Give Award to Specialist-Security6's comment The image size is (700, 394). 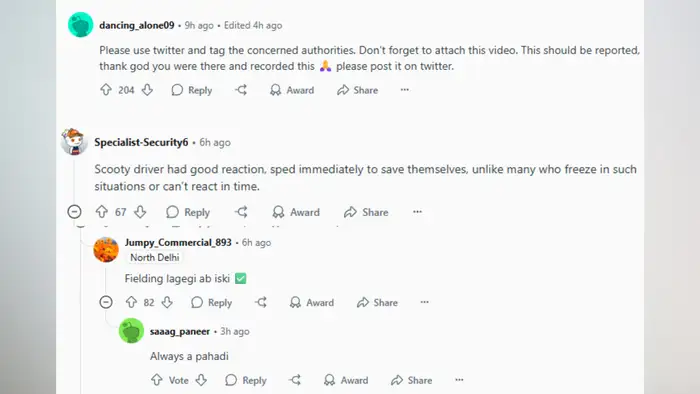point(296,212)
